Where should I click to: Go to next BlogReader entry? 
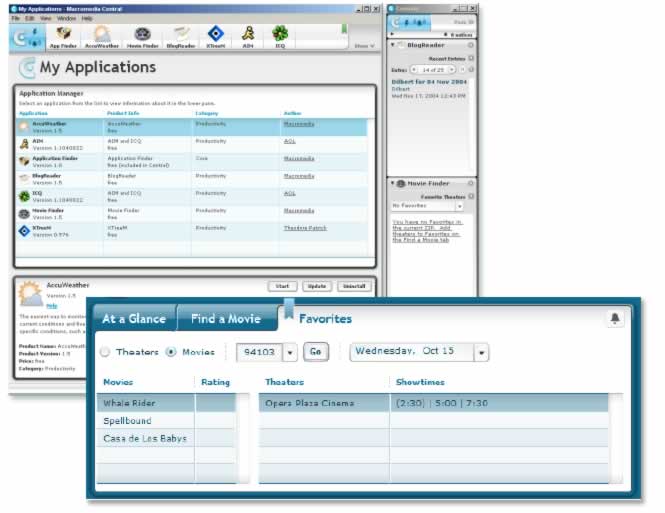451,70
